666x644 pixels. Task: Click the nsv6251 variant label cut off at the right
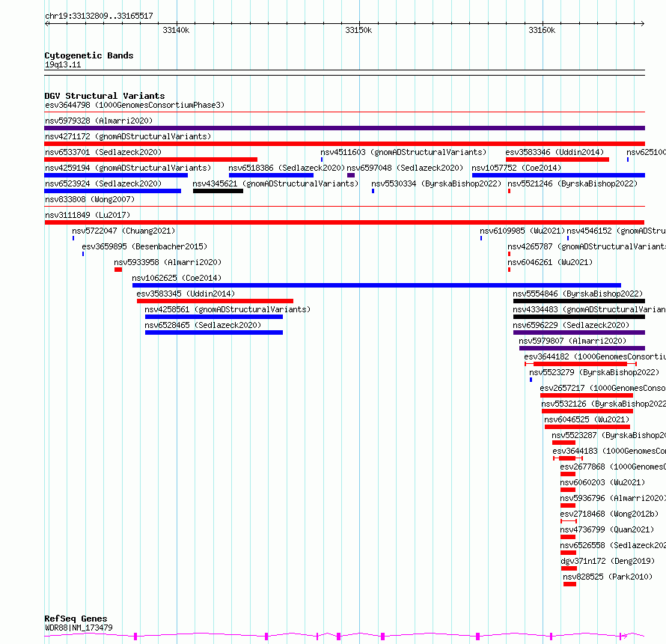pyautogui.click(x=646, y=152)
